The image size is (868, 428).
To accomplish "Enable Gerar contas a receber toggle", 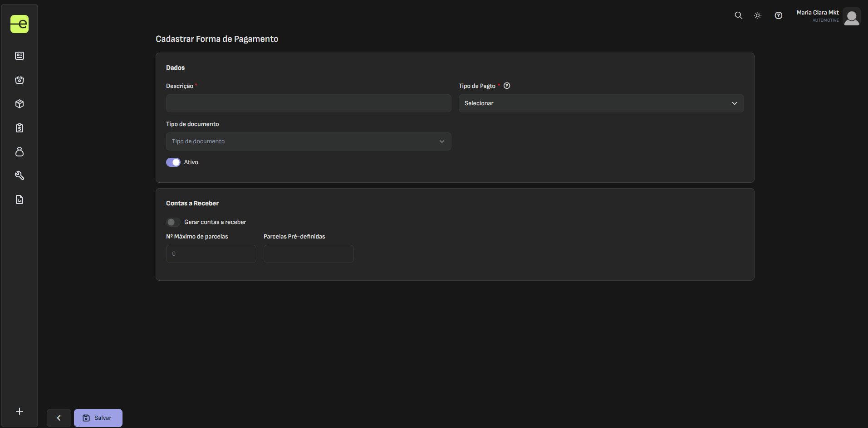I will 173,222.
